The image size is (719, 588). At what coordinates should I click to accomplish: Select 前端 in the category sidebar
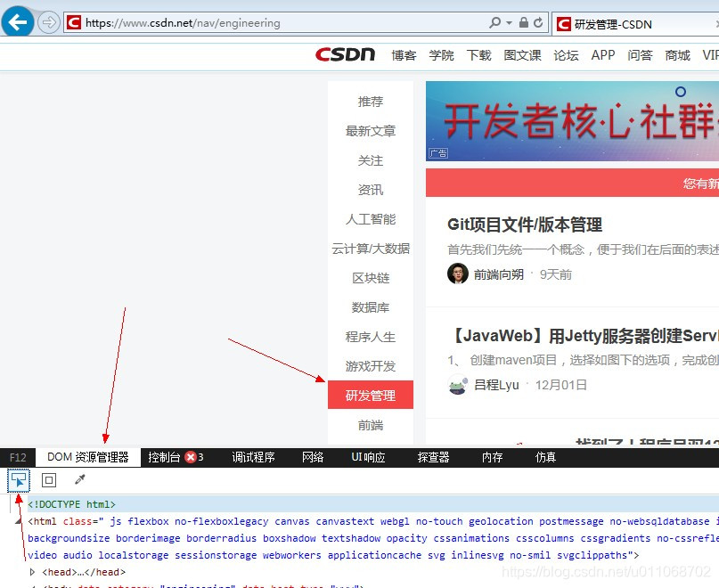371,425
